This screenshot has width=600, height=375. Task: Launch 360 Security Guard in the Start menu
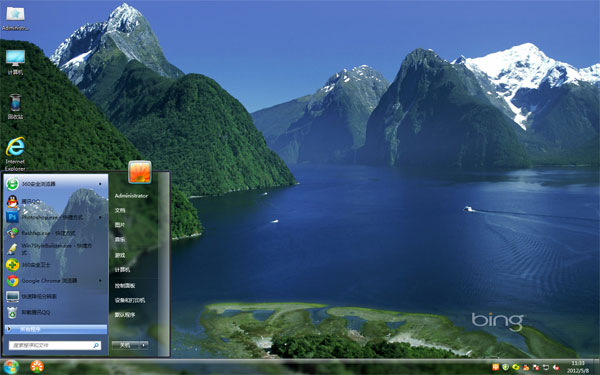point(55,265)
